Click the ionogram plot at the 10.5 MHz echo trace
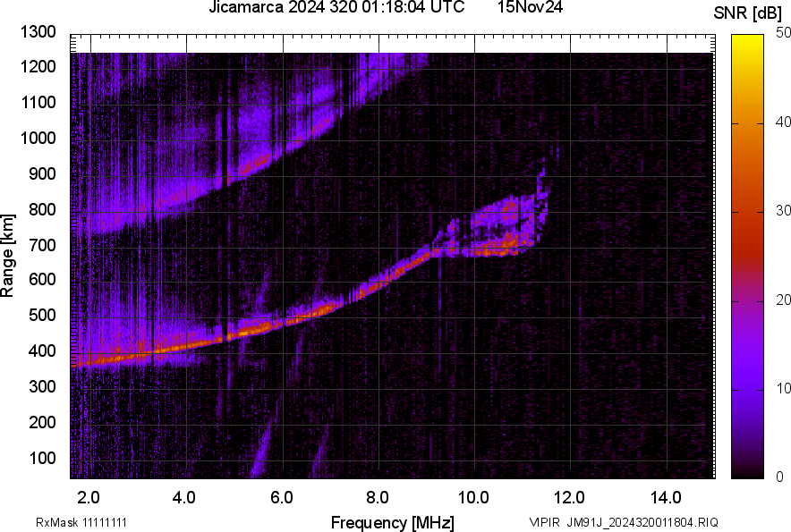 click(x=498, y=249)
